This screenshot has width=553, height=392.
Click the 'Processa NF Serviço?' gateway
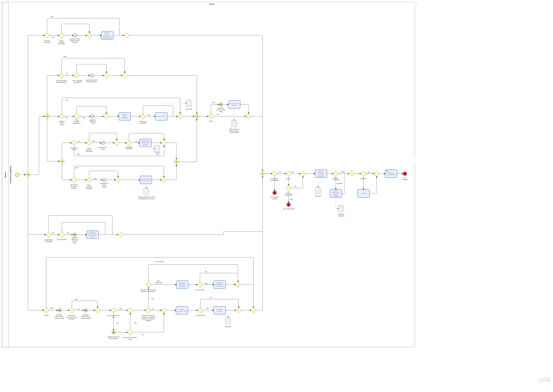[74, 143]
